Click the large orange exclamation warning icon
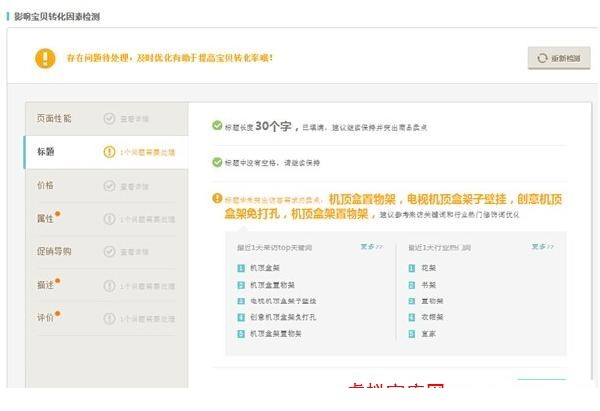 click(x=45, y=58)
